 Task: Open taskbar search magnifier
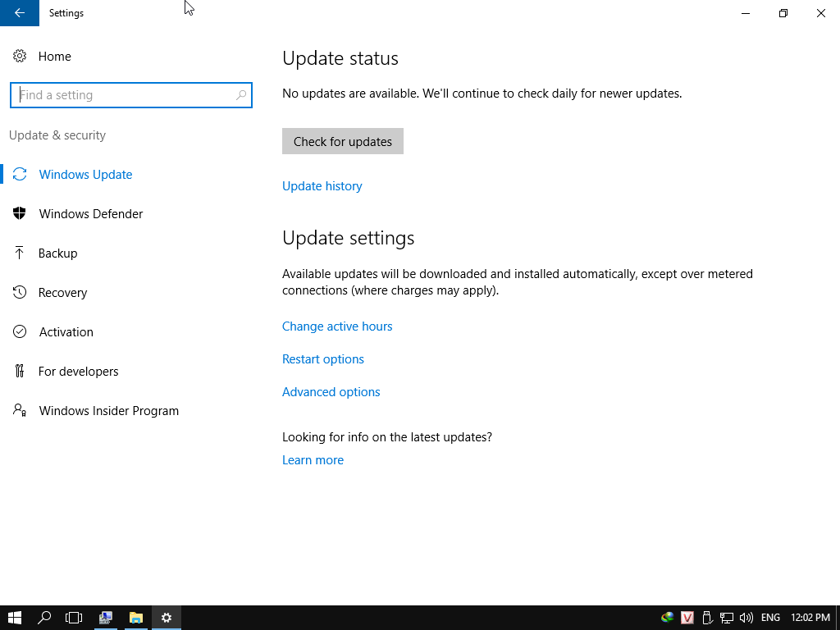44,618
